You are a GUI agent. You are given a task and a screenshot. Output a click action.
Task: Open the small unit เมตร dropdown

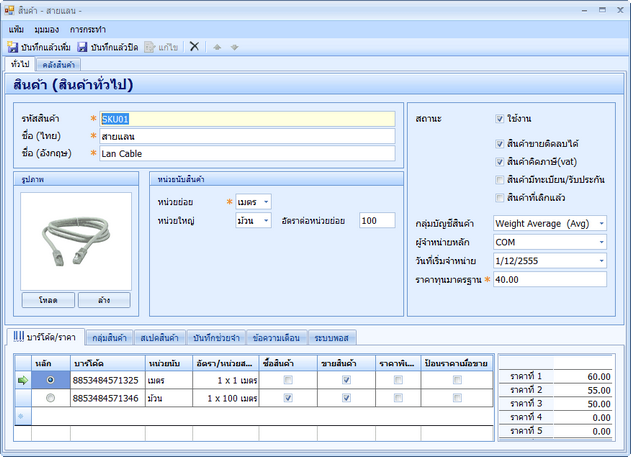(x=266, y=202)
